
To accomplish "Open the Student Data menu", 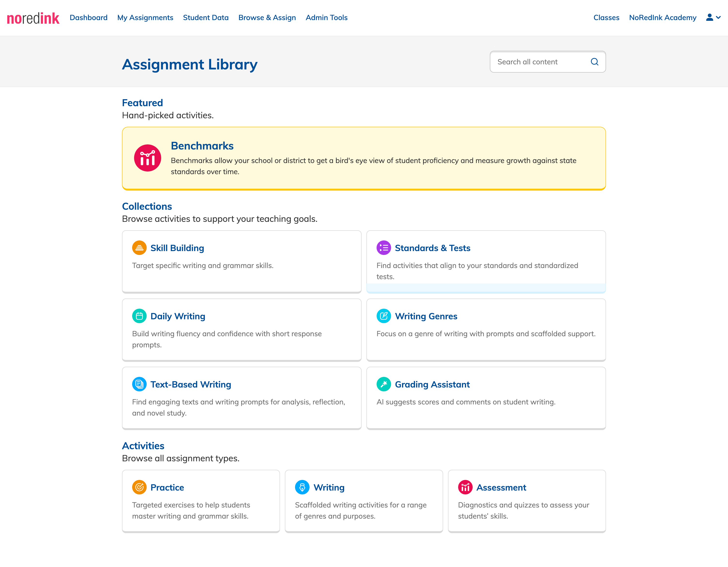I will (x=206, y=17).
